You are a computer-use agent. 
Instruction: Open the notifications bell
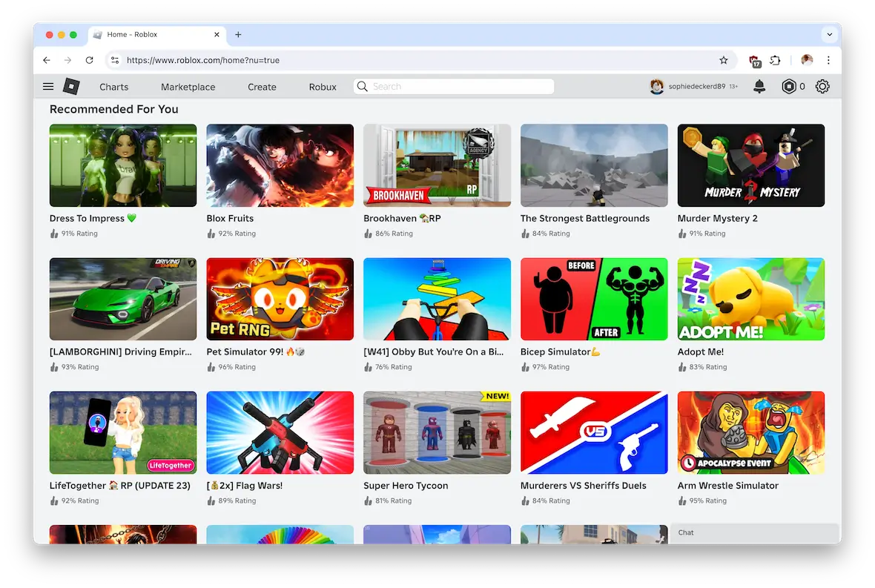click(759, 87)
